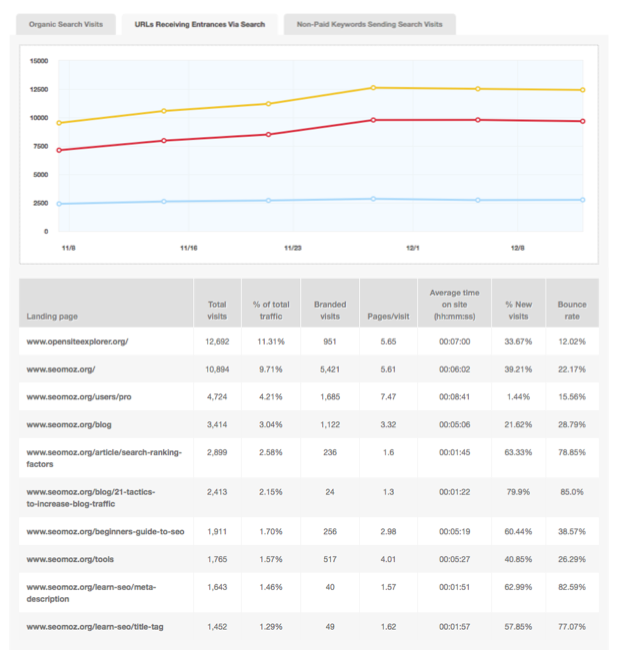Open the www.opensiteexplorer.org/ landing page link

(x=77, y=341)
